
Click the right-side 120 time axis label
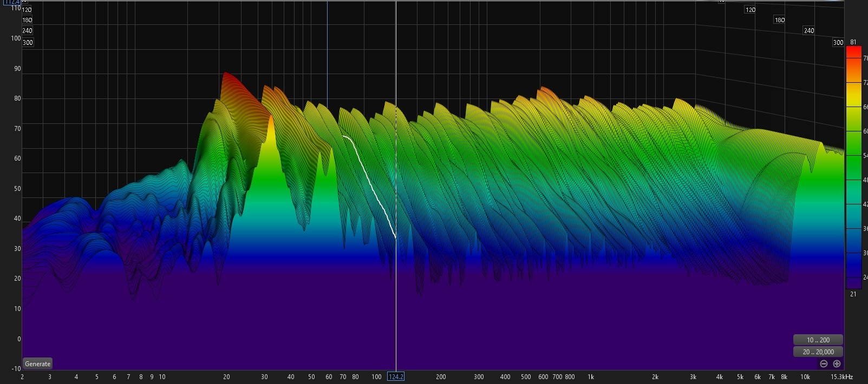[750, 10]
